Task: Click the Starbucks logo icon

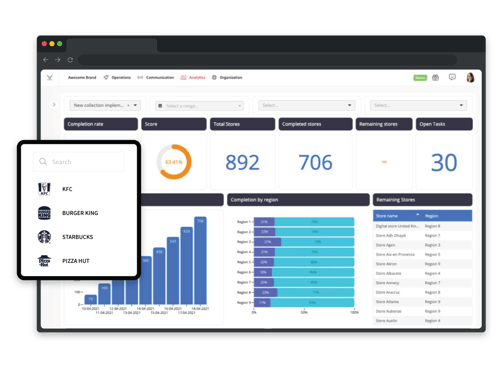Action: click(44, 237)
